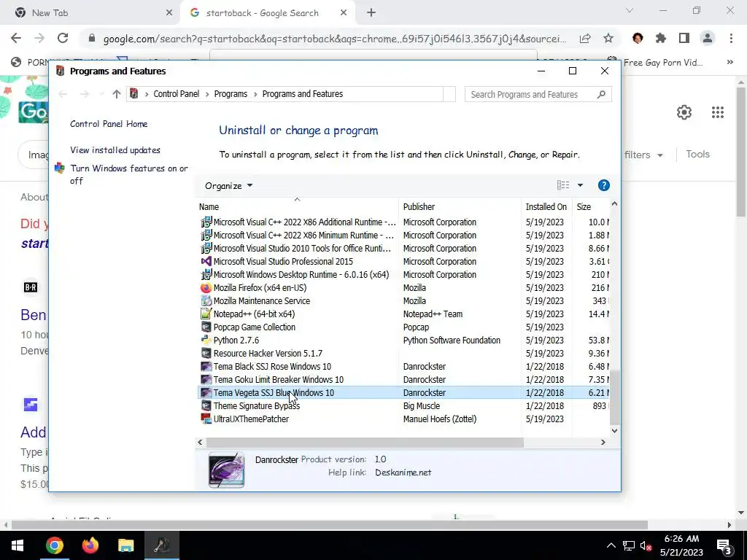Click the search magnifier in Programs and Features

(601, 94)
